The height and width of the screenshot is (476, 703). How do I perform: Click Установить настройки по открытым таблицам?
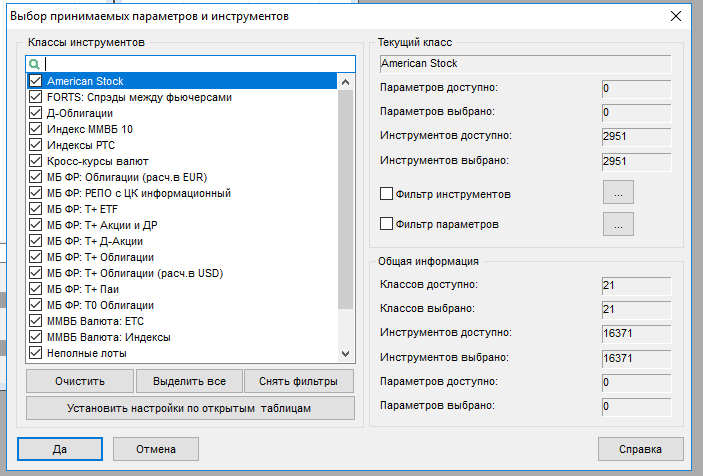pos(190,408)
